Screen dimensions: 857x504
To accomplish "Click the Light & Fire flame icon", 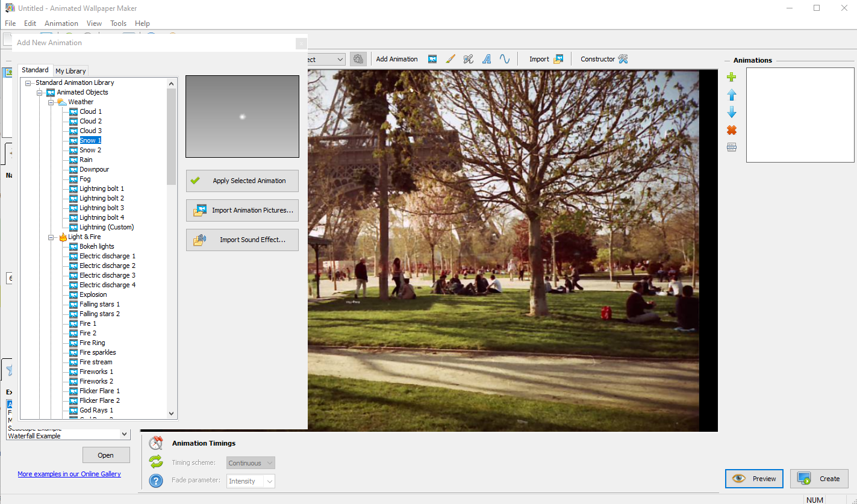I will pyautogui.click(x=63, y=237).
